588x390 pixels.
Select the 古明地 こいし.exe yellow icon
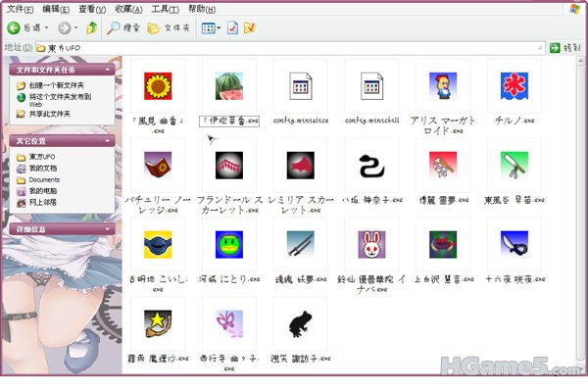(x=158, y=245)
